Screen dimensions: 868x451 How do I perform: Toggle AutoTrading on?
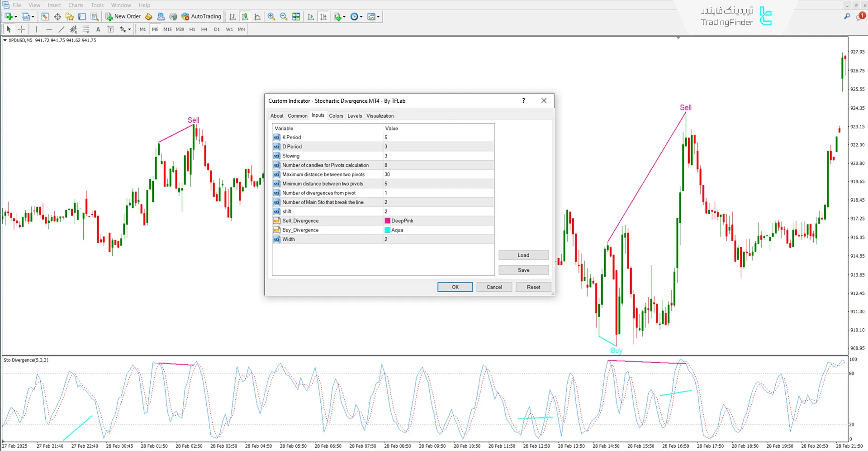(201, 16)
